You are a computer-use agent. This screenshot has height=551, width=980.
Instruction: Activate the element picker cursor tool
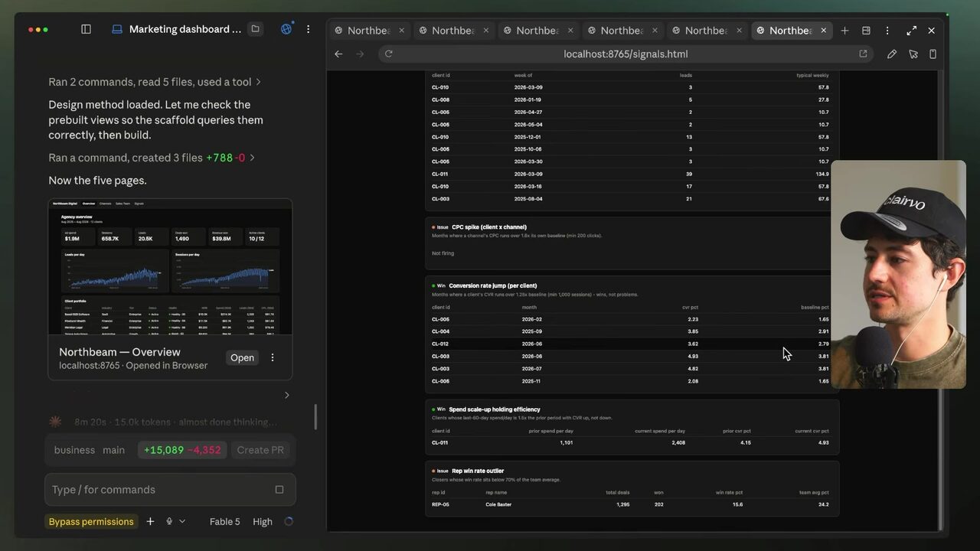point(913,54)
